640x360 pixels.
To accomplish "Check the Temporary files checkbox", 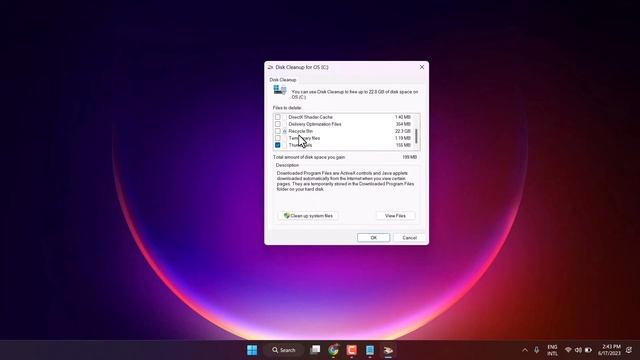I will click(x=278, y=138).
